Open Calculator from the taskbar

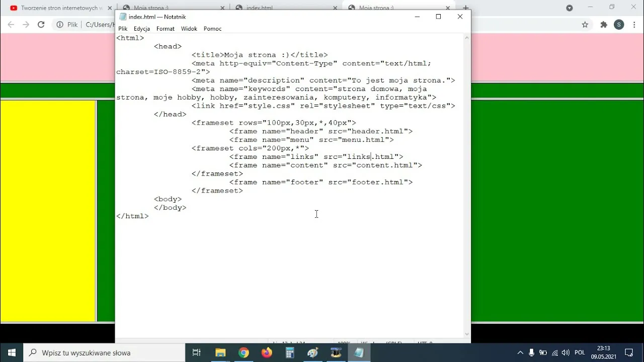[289, 352]
